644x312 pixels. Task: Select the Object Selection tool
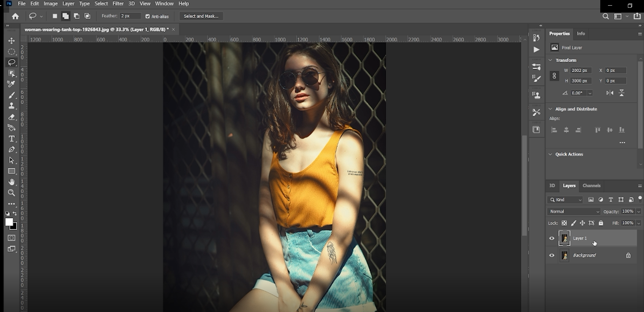pyautogui.click(x=12, y=73)
